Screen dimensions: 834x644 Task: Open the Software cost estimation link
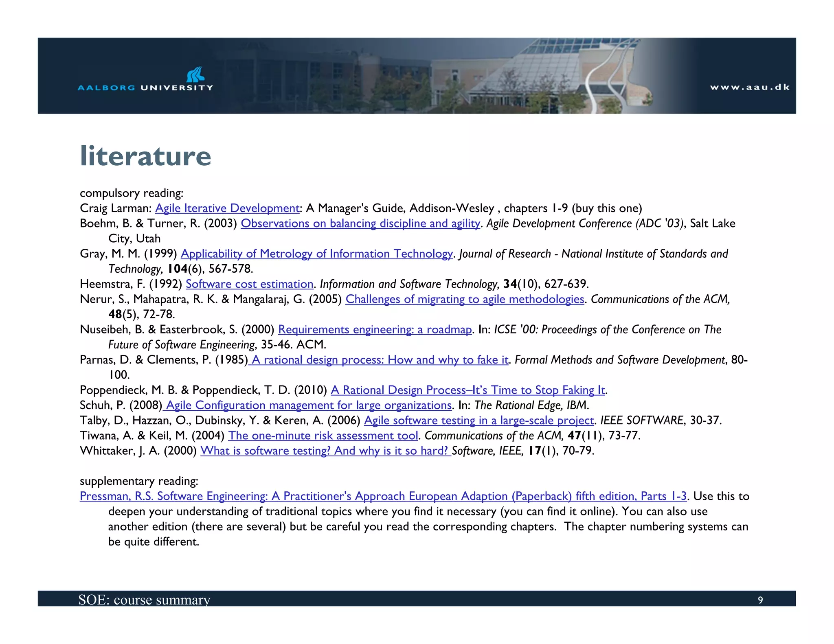point(249,284)
